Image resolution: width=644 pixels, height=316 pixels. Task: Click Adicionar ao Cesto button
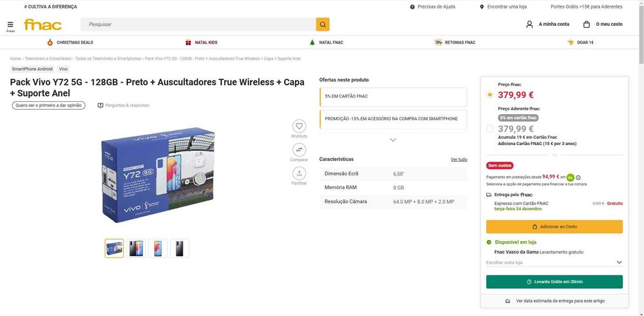pos(554,227)
